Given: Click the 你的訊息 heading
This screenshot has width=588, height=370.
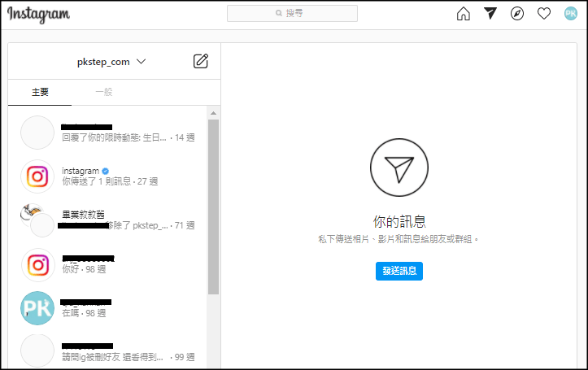Looking at the screenshot, I should pyautogui.click(x=399, y=221).
